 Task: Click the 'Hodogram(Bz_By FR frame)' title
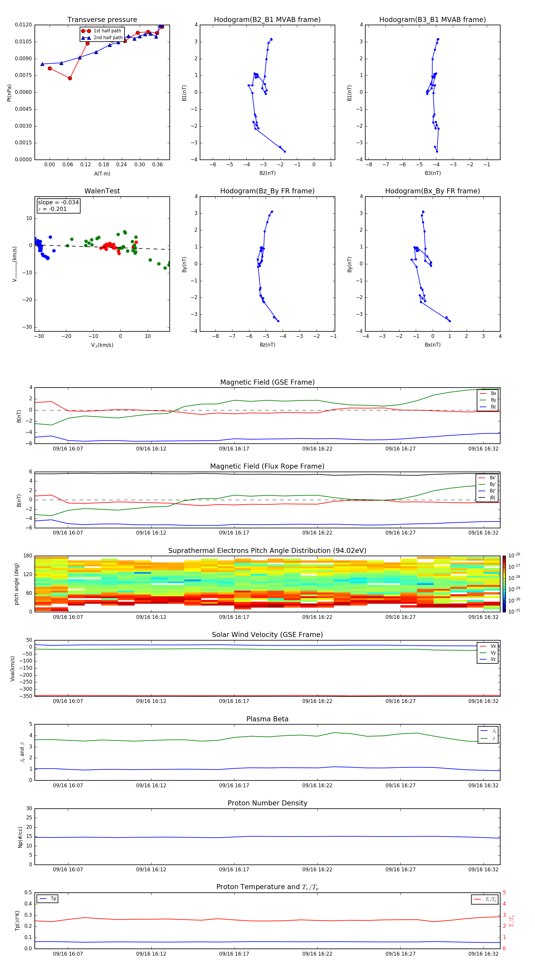click(x=267, y=191)
